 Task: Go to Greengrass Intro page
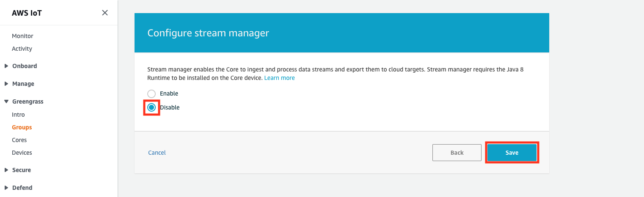point(18,115)
